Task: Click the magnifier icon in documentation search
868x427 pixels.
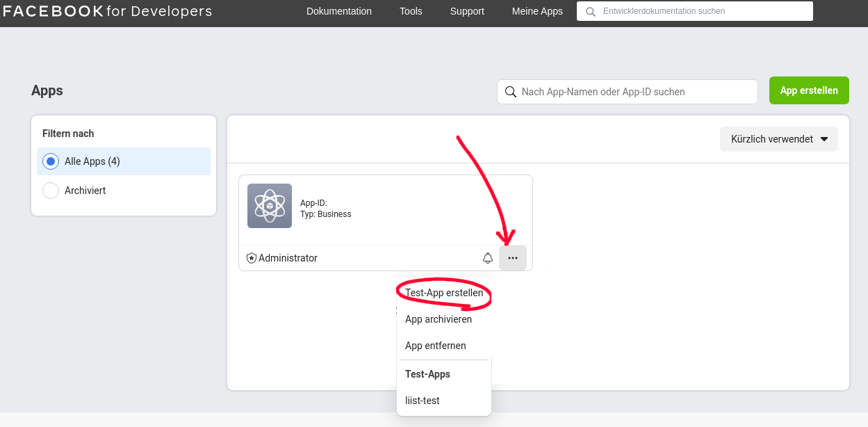Action: pyautogui.click(x=591, y=12)
